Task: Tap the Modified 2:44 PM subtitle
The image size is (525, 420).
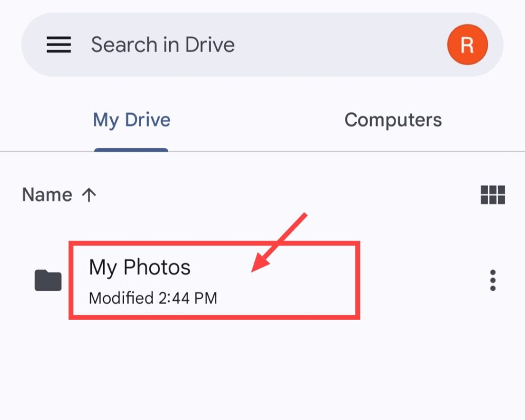Action: (x=153, y=298)
